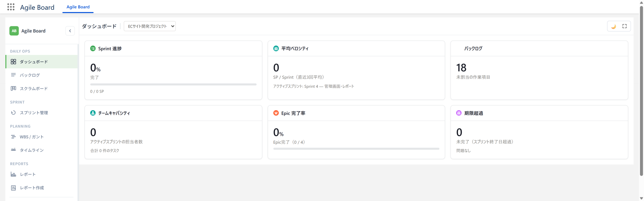Click the タイムライン timeline icon

[13, 150]
